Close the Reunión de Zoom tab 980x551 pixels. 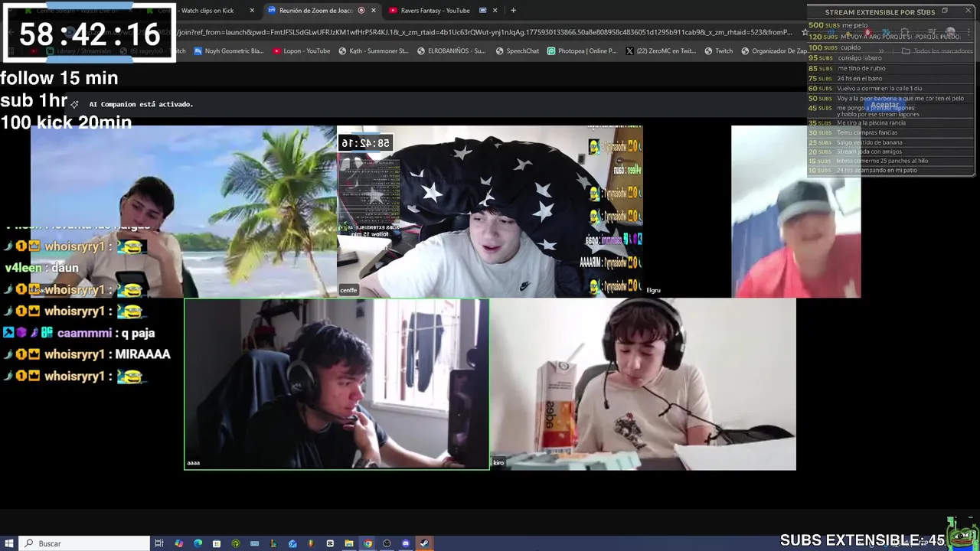click(374, 11)
